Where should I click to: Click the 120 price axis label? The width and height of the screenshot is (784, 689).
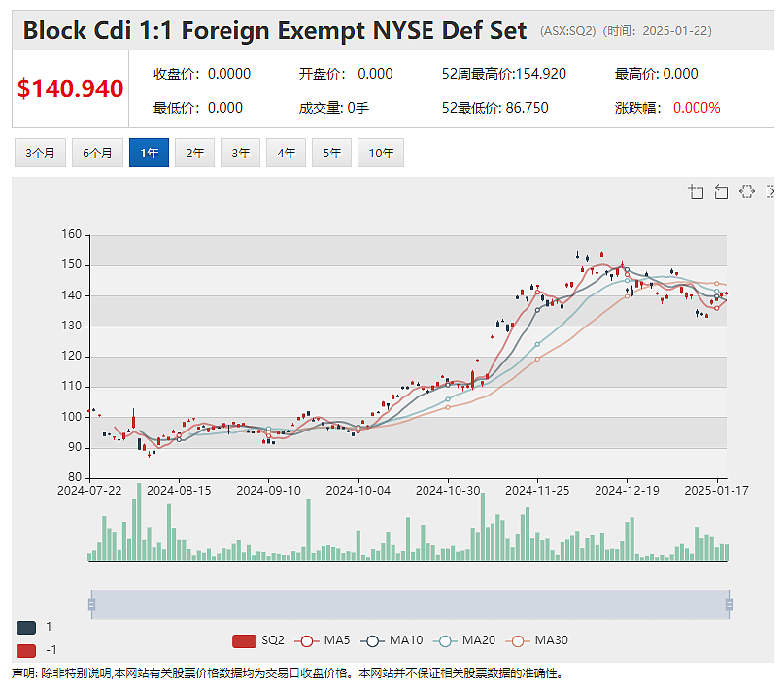(x=72, y=356)
